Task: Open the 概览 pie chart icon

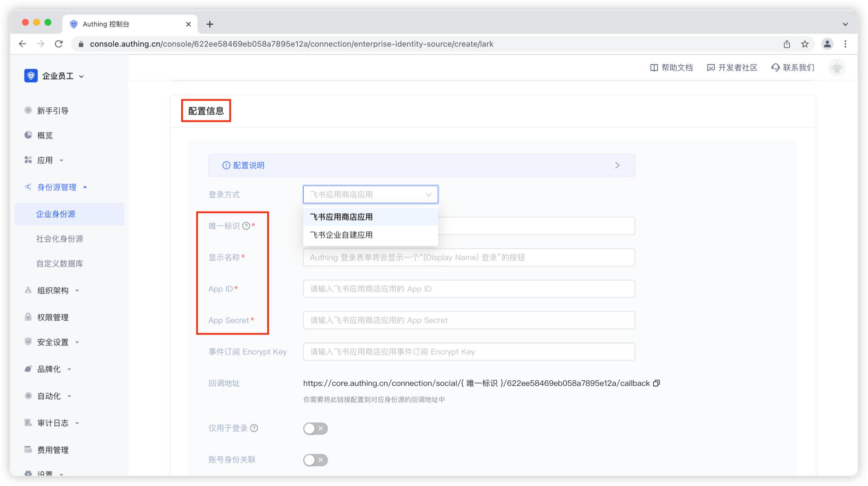Action: [x=28, y=135]
